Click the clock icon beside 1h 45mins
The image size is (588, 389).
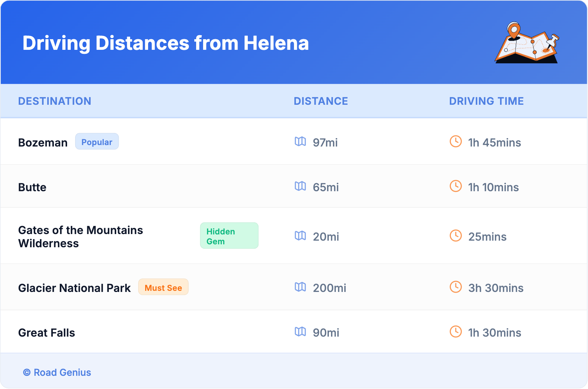click(456, 141)
